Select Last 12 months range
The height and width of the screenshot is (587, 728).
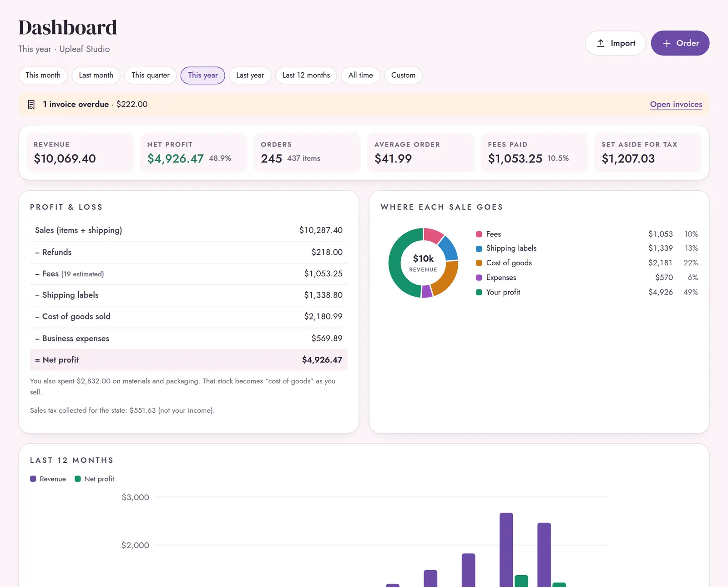click(306, 76)
